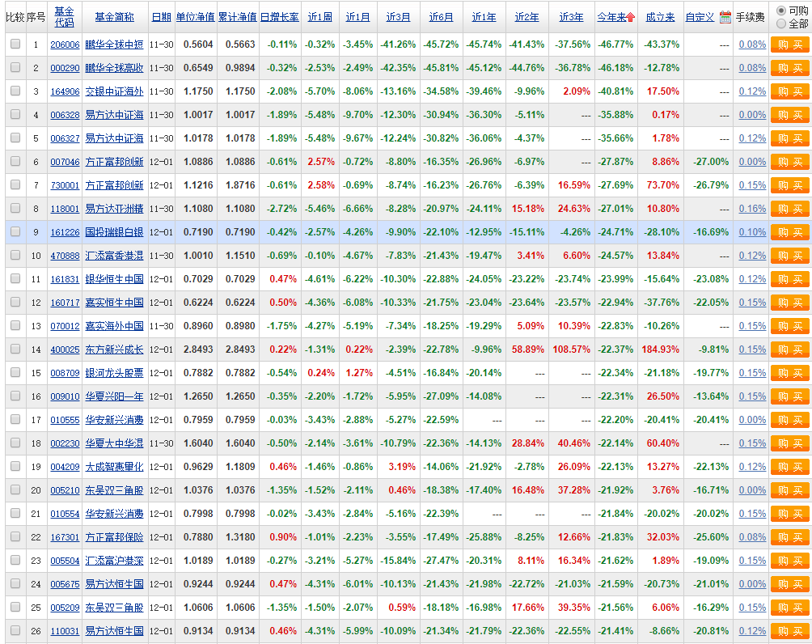Image resolution: width=812 pixels, height=644 pixels.
Task: Click 购买 button for fund 206006
Action: (x=790, y=44)
